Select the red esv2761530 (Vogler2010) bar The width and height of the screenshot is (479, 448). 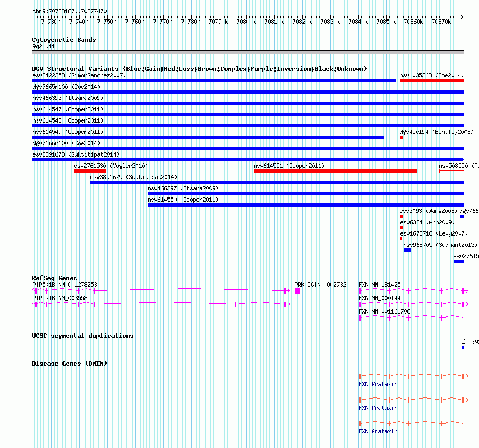click(x=90, y=171)
